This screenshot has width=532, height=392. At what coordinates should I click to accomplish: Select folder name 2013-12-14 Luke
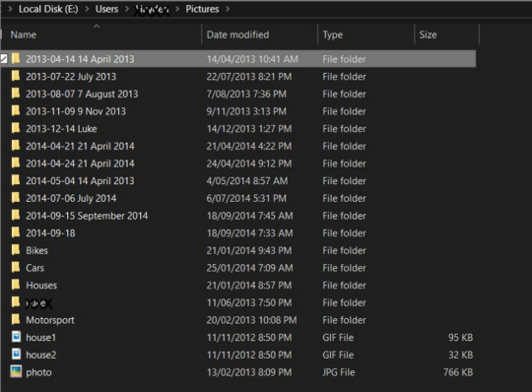coord(61,128)
